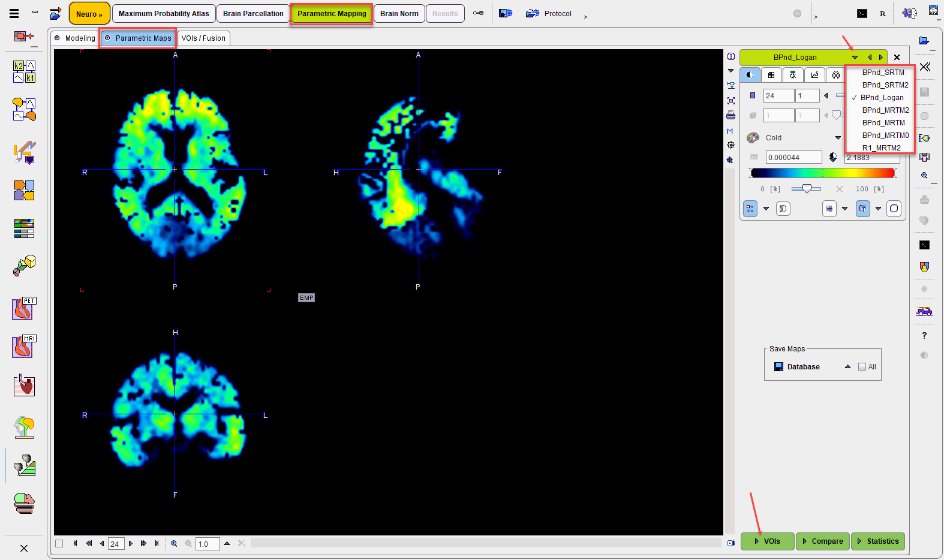This screenshot has height=560, width=944.
Task: Click the lower threshold percent slider
Action: (806, 189)
